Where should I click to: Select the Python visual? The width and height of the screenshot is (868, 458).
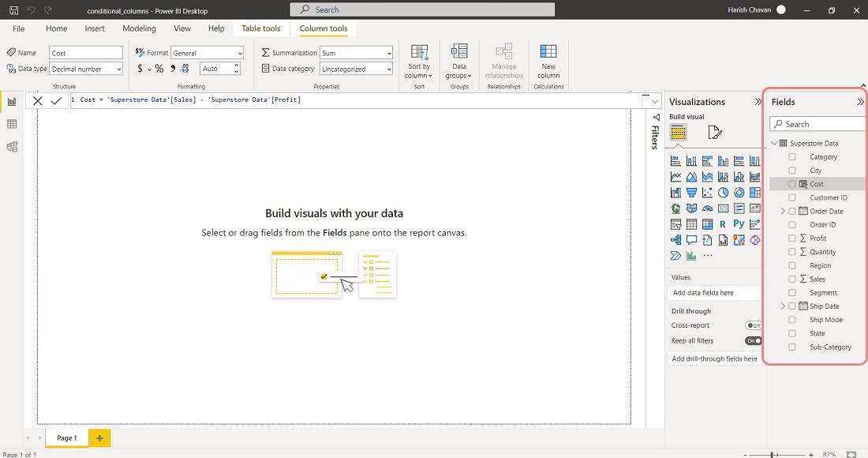tap(739, 223)
